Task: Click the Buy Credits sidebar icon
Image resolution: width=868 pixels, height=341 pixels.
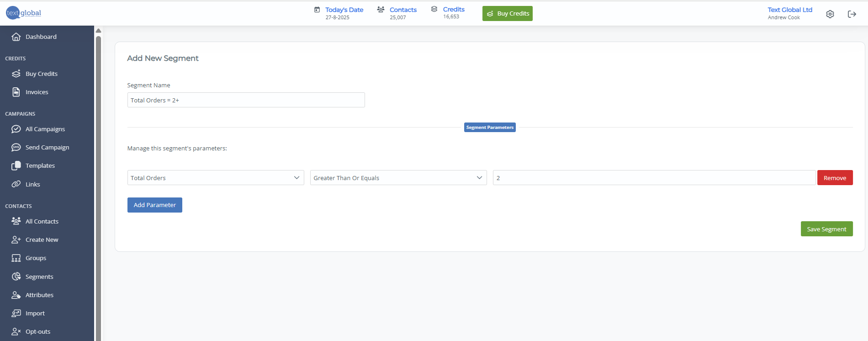Action: pyautogui.click(x=16, y=74)
